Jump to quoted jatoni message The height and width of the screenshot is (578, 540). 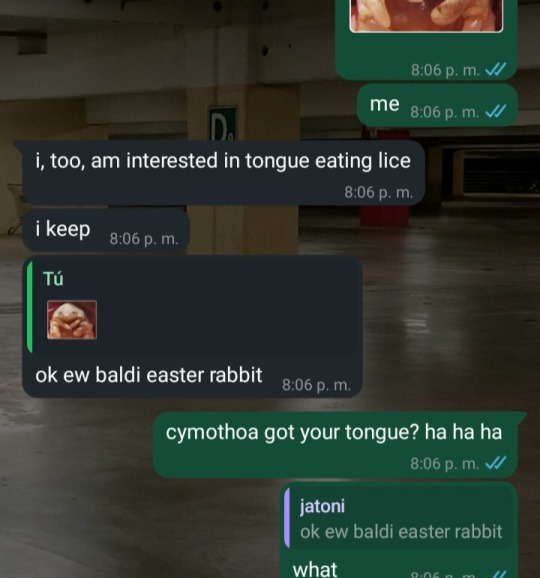point(399,517)
